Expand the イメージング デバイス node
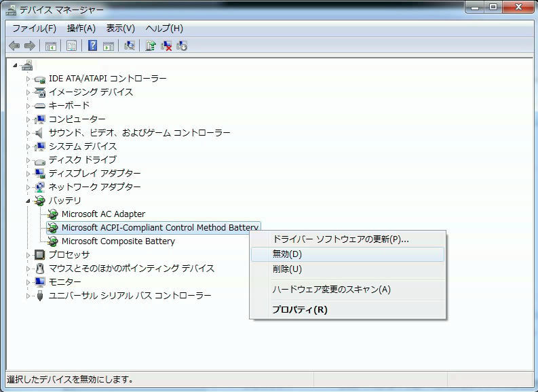The height and width of the screenshot is (392, 538). coord(28,92)
